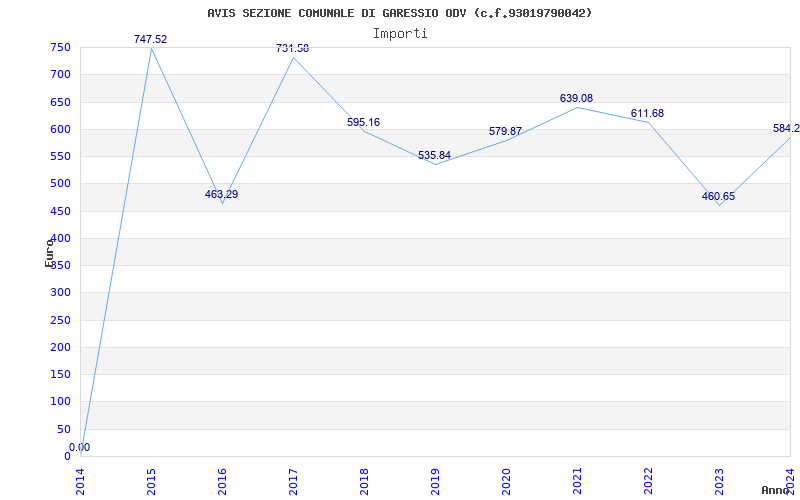Screen dimensions: 800x500
Task: Click y-axis value 650
Action: 60,102
